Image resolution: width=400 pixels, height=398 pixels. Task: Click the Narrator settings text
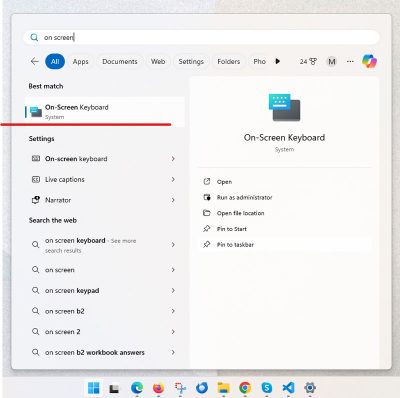(58, 200)
